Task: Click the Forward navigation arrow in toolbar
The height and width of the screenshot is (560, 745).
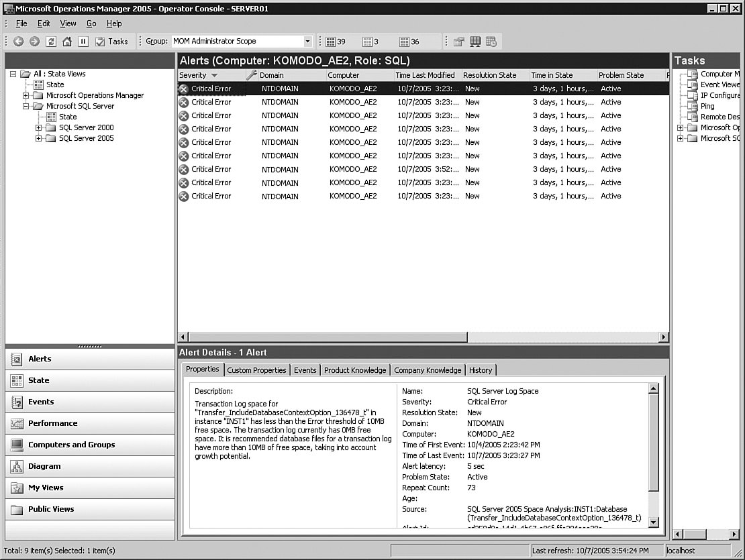Action: click(34, 42)
